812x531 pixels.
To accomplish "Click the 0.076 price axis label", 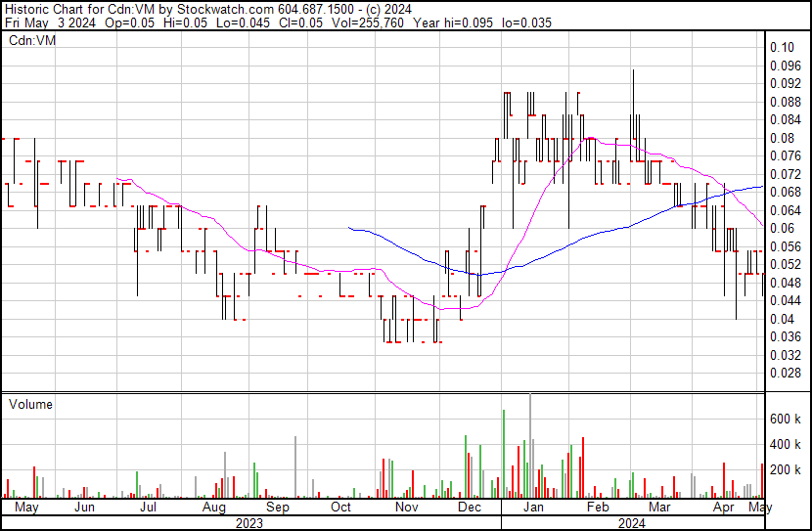I will pos(786,156).
